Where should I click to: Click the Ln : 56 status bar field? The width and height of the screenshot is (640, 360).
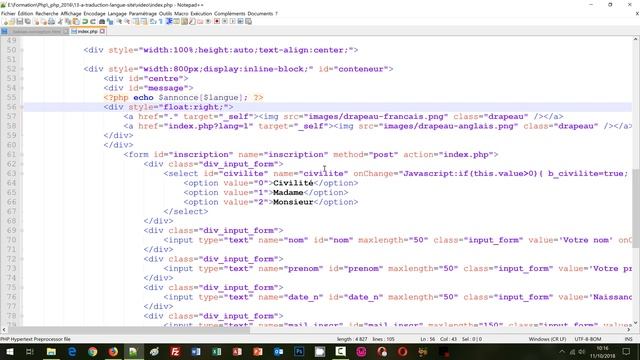point(428,339)
